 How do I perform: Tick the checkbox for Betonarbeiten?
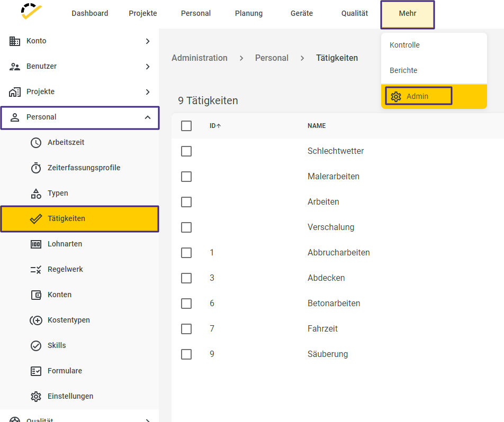point(186,304)
